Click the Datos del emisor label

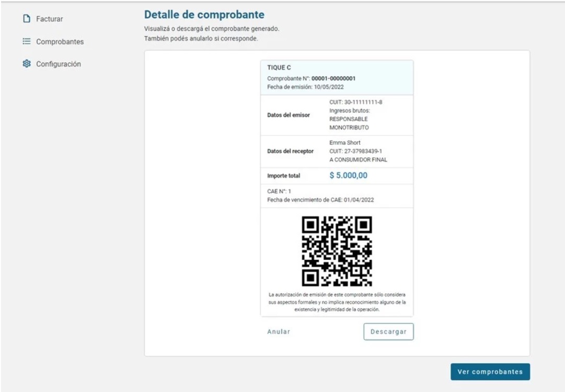point(289,115)
